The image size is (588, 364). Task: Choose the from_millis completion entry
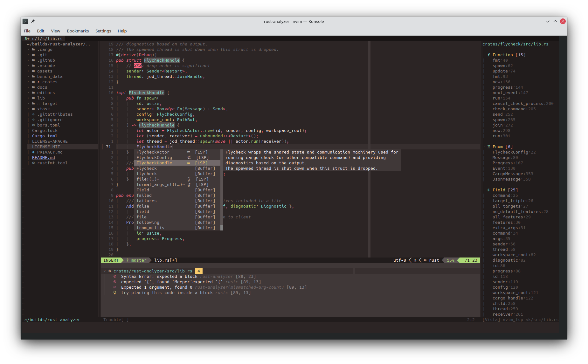point(177,228)
